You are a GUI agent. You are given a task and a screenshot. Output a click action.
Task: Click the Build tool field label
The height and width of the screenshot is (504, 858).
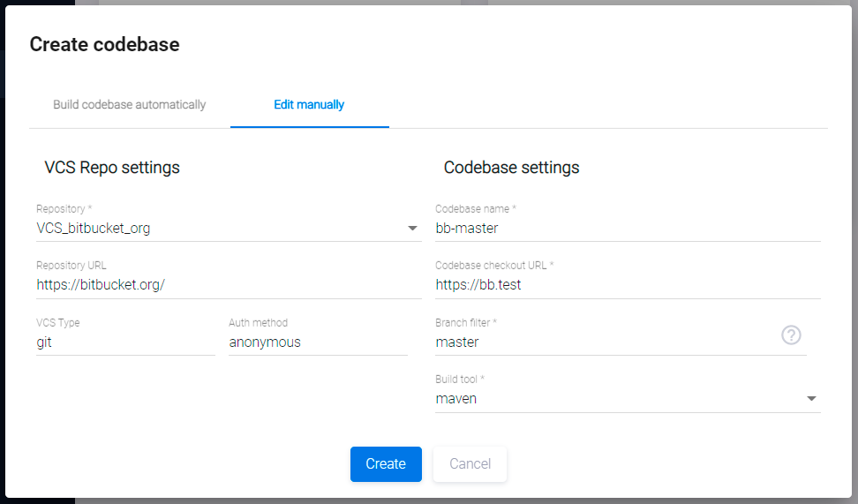pyautogui.click(x=460, y=380)
